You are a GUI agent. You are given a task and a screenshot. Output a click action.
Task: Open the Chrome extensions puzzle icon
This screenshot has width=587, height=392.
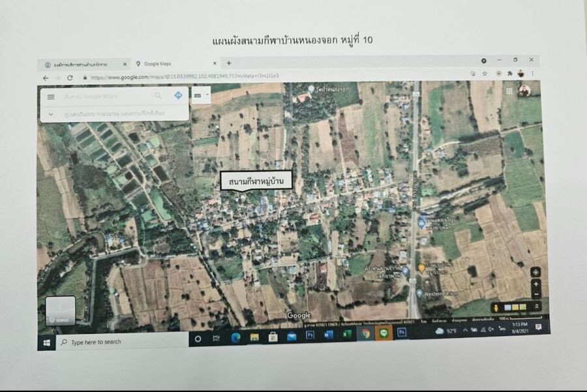509,74
